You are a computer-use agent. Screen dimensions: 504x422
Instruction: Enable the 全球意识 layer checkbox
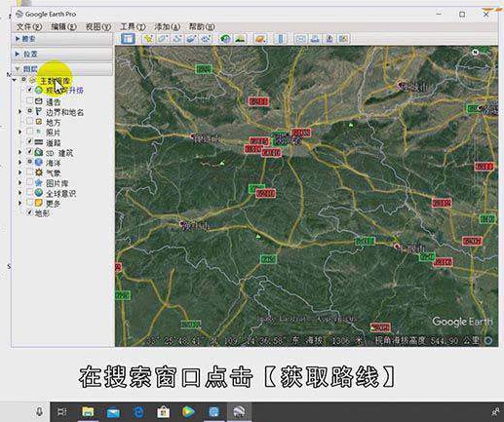coord(29,192)
